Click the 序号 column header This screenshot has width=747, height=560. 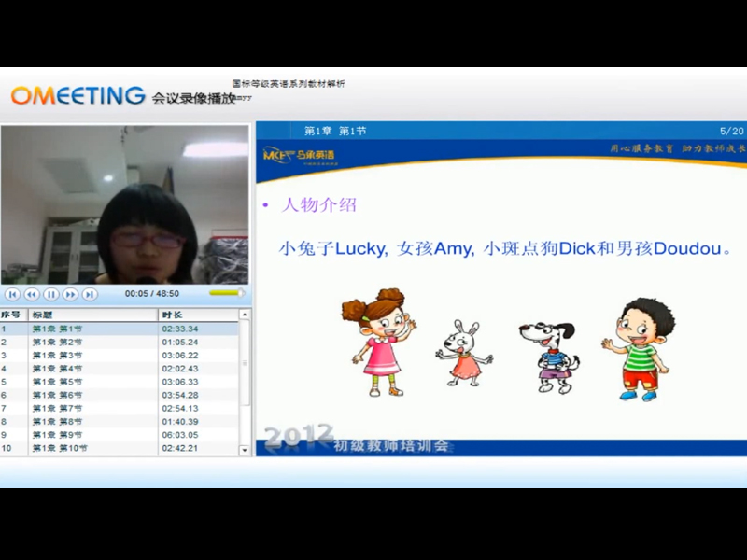11,315
